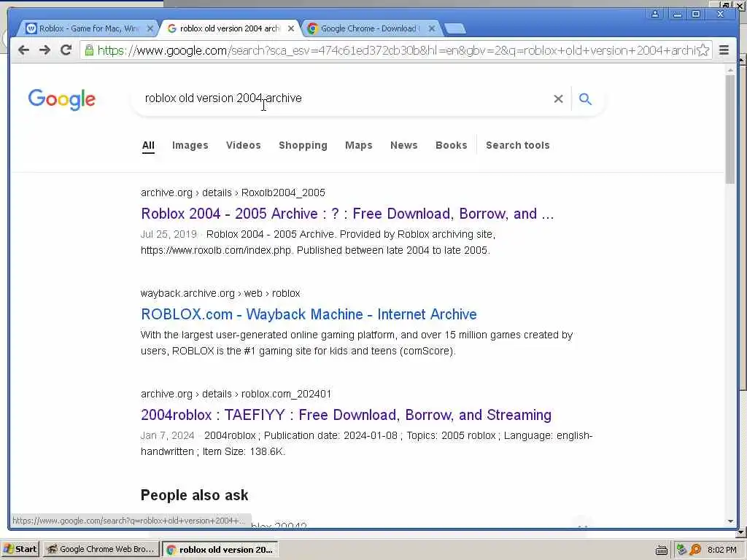Screen dimensions: 747x560
Task: Switch to Images results
Action: coord(190,145)
